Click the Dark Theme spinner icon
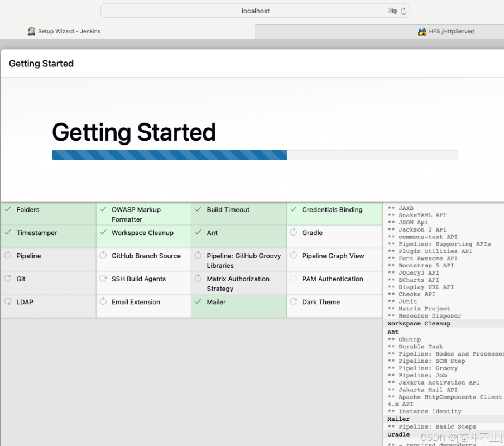 294,301
